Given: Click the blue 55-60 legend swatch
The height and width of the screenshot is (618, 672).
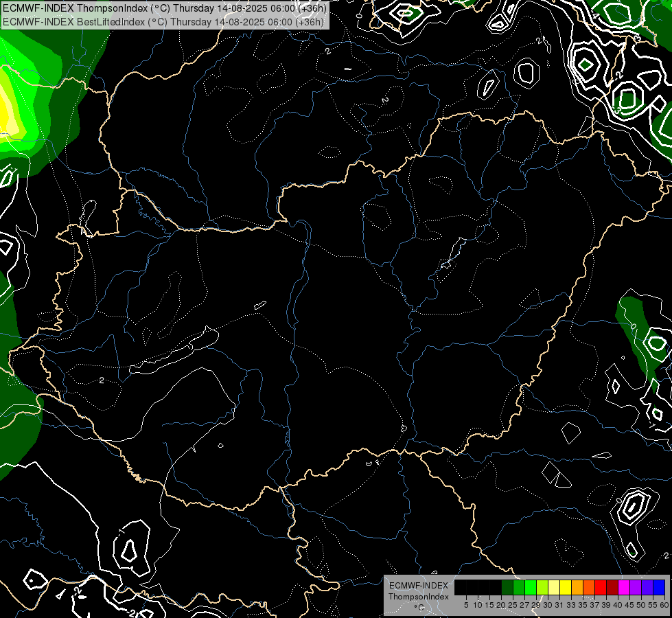Looking at the screenshot, I should coord(659,587).
